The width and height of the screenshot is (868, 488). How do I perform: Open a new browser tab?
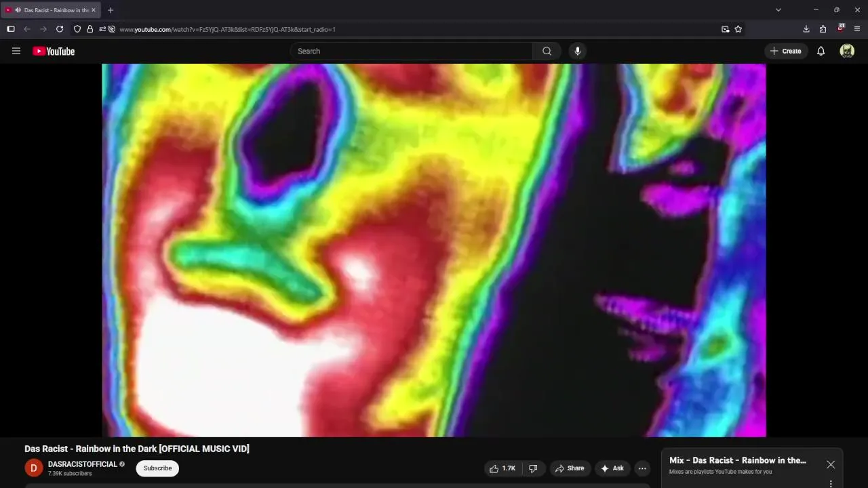click(x=111, y=10)
